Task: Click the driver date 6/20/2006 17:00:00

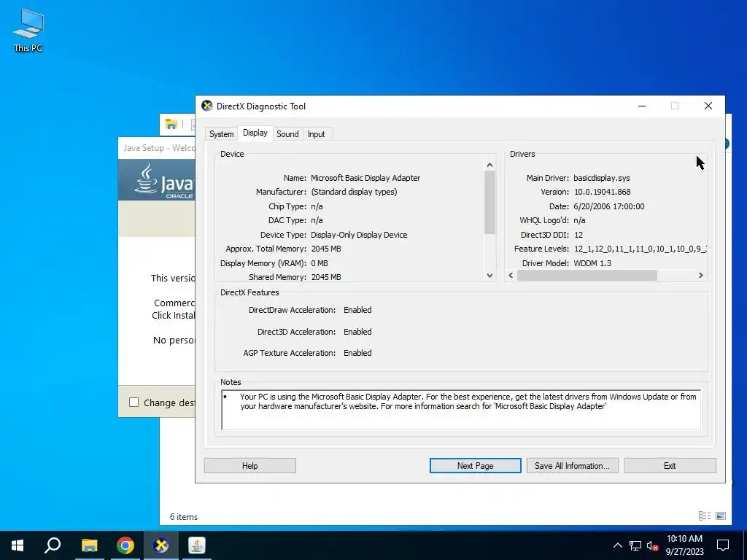Action: point(609,206)
